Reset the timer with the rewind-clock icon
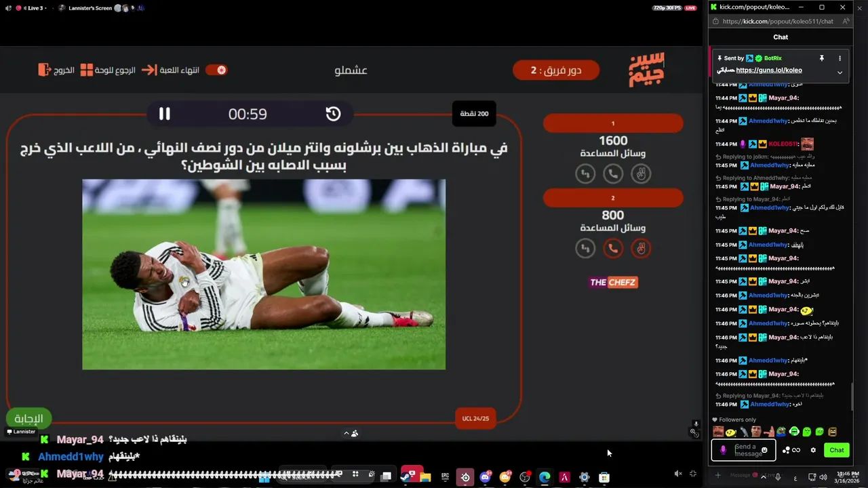868x488 pixels. coord(333,114)
